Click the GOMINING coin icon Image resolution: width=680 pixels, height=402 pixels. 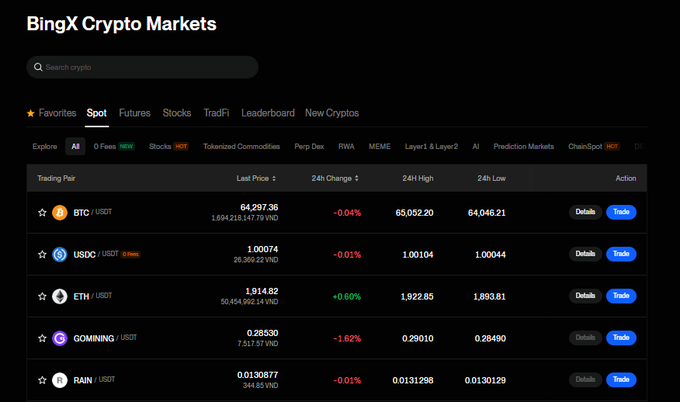(60, 338)
